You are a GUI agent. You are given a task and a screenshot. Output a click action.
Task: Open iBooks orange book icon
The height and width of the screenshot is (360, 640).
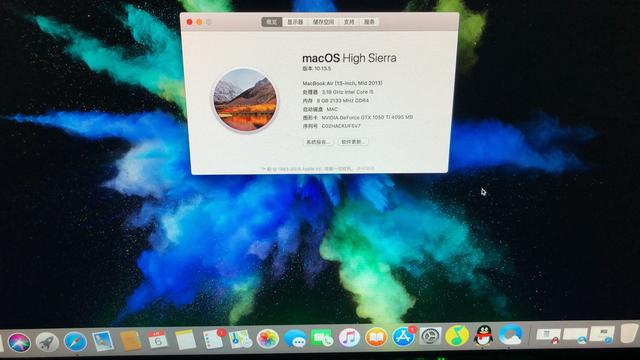point(376,337)
